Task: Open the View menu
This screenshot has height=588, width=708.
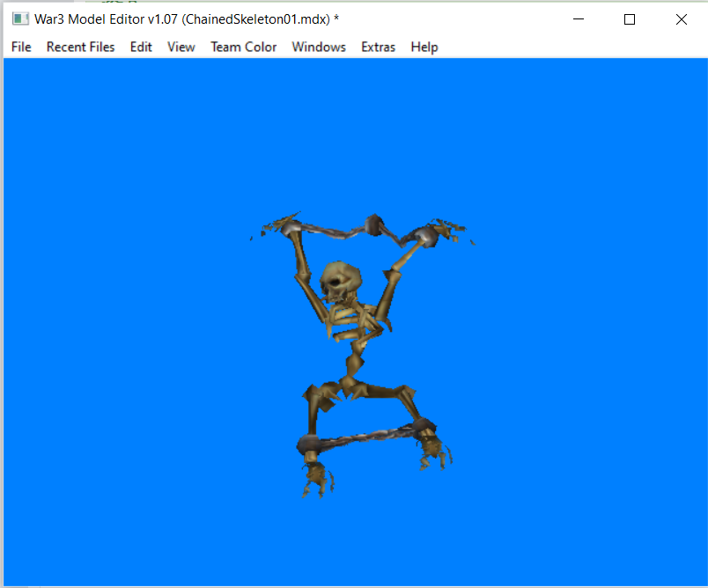Action: [x=181, y=47]
